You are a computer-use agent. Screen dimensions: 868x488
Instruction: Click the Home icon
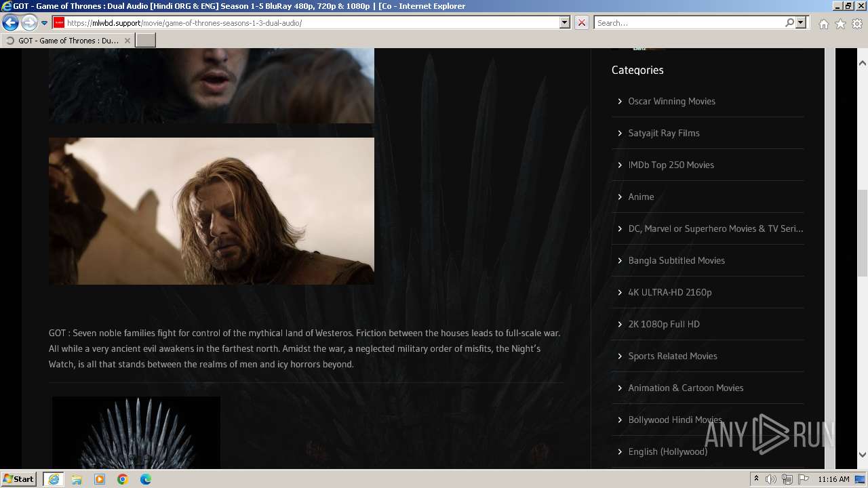click(823, 24)
